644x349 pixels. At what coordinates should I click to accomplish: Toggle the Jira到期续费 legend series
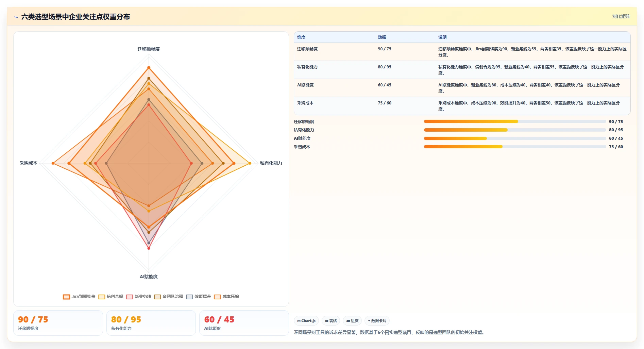click(79, 297)
